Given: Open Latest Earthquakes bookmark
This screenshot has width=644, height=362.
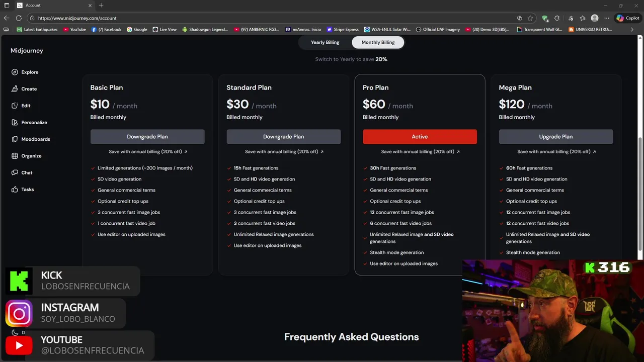Looking at the screenshot, I should point(37,30).
